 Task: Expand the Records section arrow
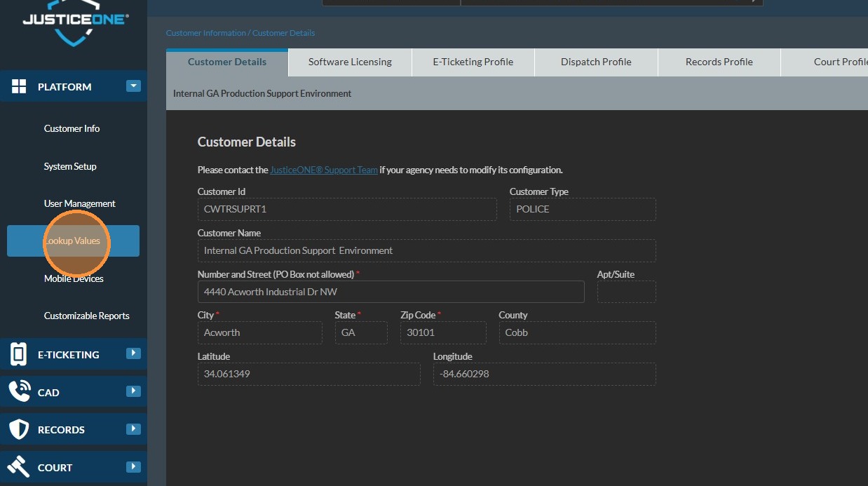[x=133, y=428]
